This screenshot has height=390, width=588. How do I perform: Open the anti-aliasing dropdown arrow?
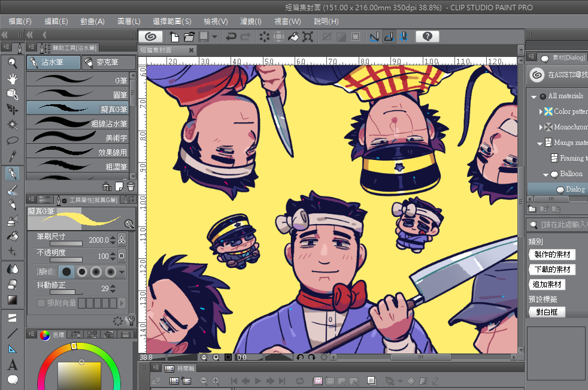tap(122, 272)
